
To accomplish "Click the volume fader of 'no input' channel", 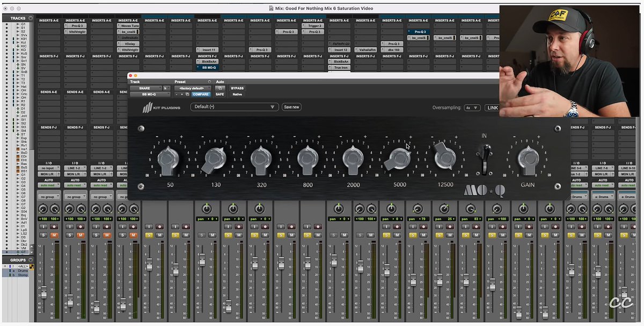I will click(x=43, y=293).
